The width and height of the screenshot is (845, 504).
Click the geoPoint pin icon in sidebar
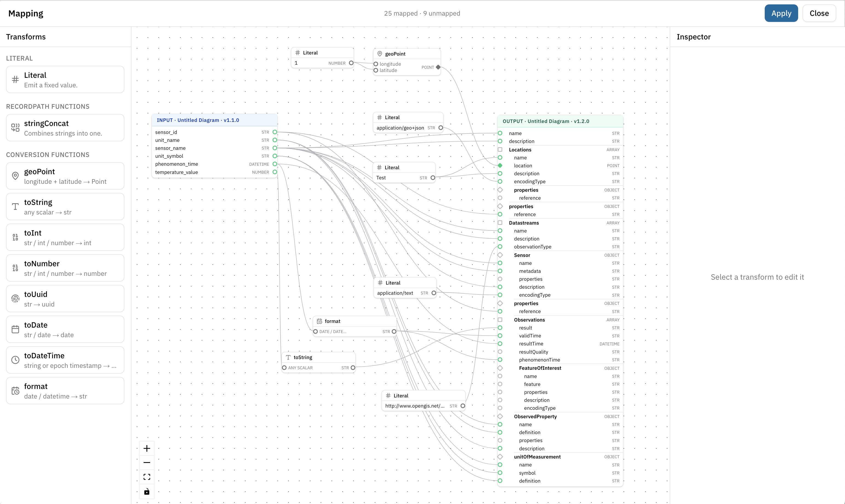[x=15, y=176]
